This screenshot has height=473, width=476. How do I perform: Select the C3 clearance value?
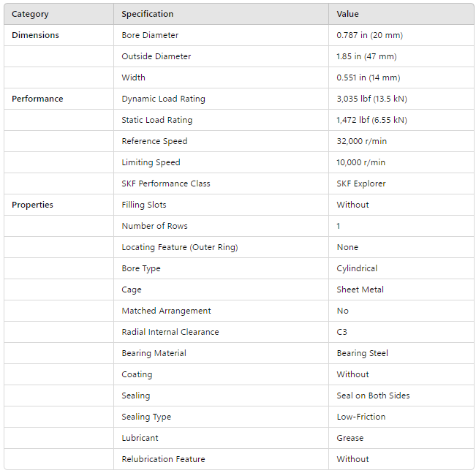[x=341, y=332]
